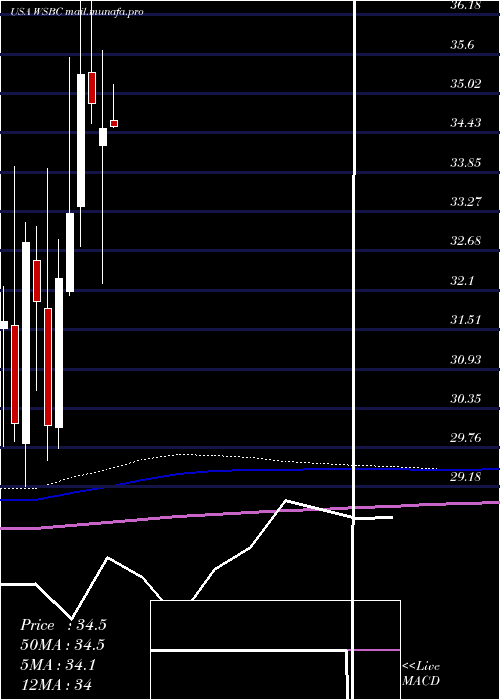Image resolution: width=500 pixels, height=700 pixels.
Task: Click the last small red candlestick
Action: click(x=114, y=123)
